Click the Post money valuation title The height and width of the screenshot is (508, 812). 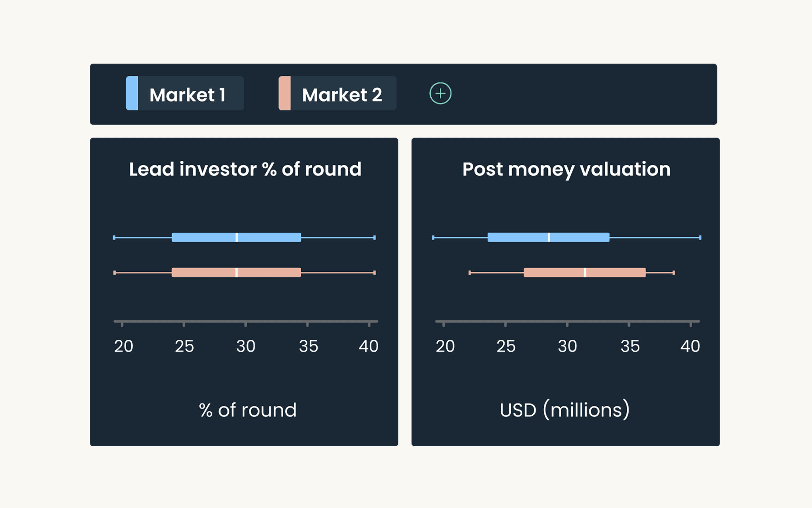pos(566,169)
